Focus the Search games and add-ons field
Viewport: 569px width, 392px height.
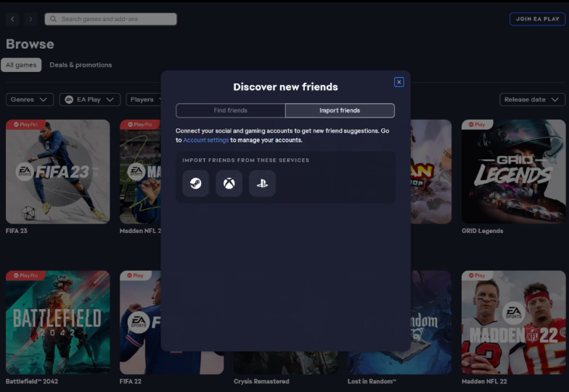coord(110,19)
